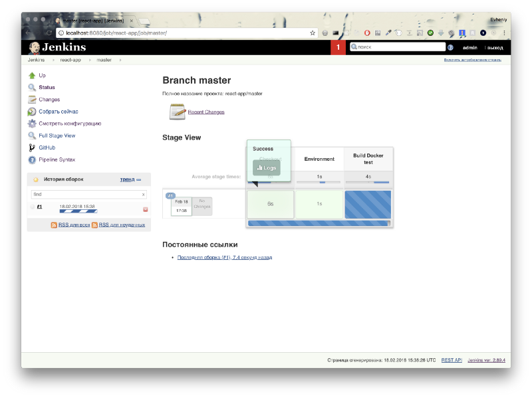
Task: Click build #1 progress bar in history
Action: (x=78, y=211)
